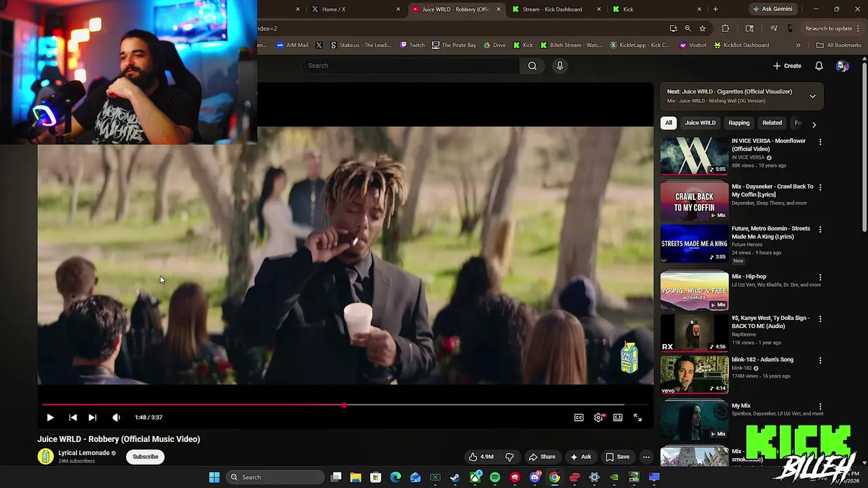Select the Related filter chip
868x488 pixels.
point(772,123)
